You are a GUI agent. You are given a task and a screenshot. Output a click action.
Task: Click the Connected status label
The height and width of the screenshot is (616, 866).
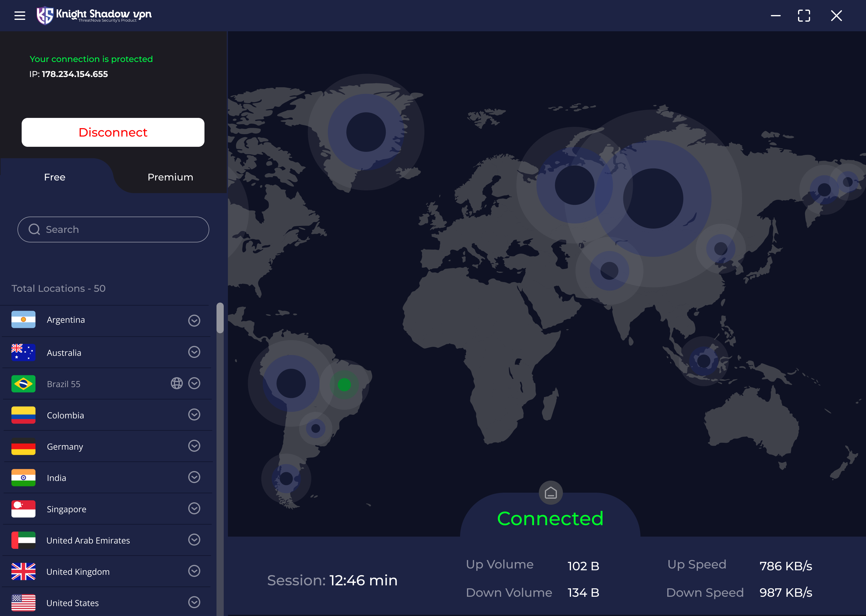pyautogui.click(x=550, y=519)
